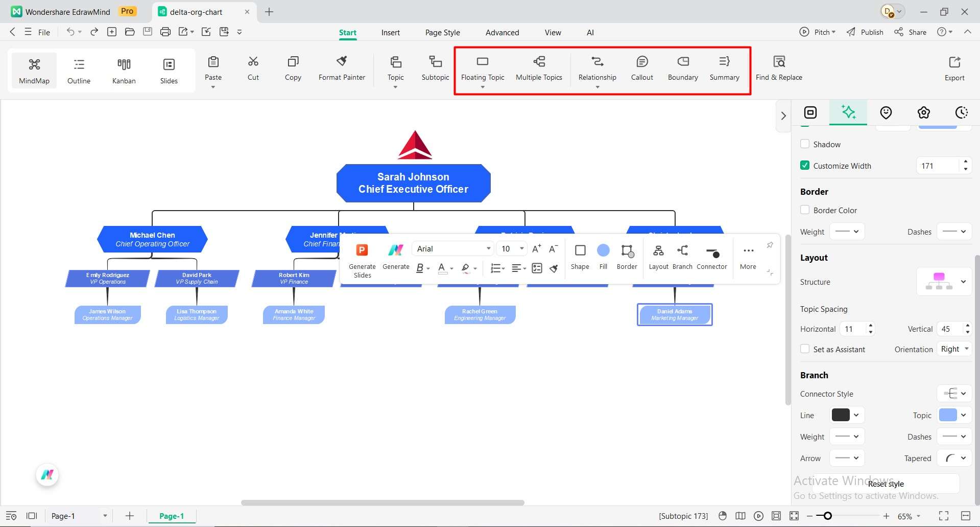The image size is (980, 527).
Task: Change Orientation from the Right dropdown
Action: tap(953, 349)
